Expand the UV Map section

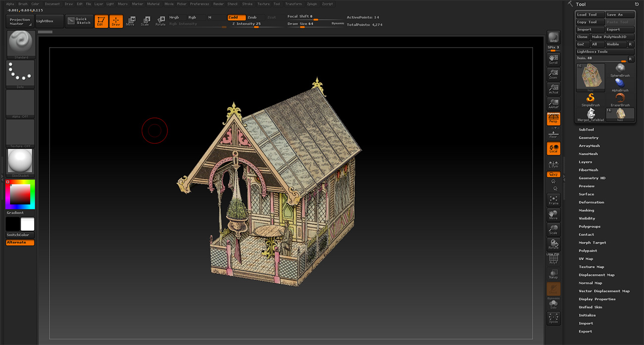click(586, 259)
